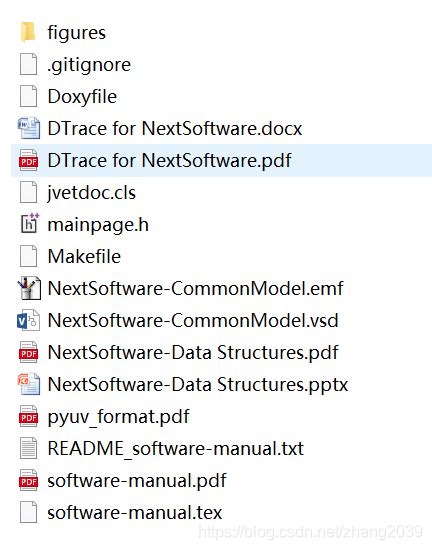Click the figures folder name
The image size is (432, 550).
tap(76, 33)
